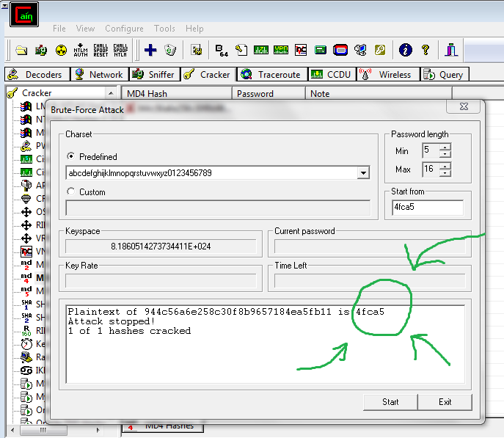Screen dimensions: 504x438
Task: Open the Tools menu
Action: click(164, 29)
